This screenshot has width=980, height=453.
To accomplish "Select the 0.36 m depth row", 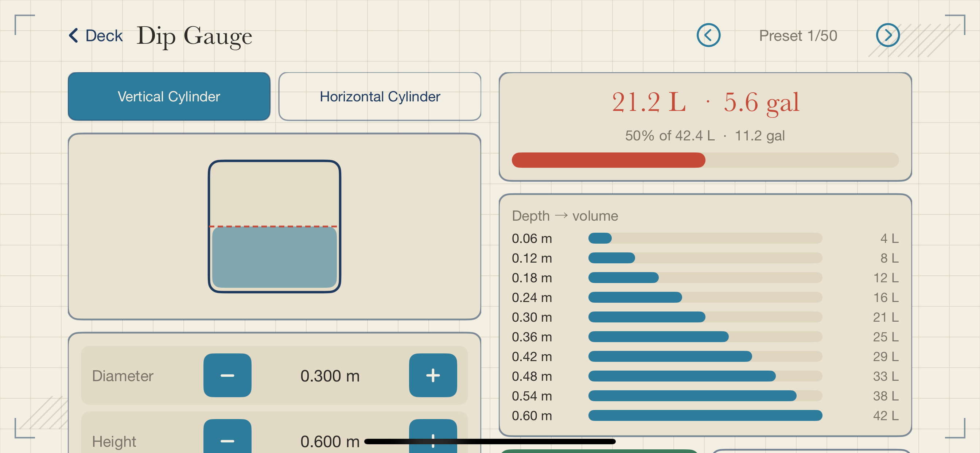I will 705,337.
